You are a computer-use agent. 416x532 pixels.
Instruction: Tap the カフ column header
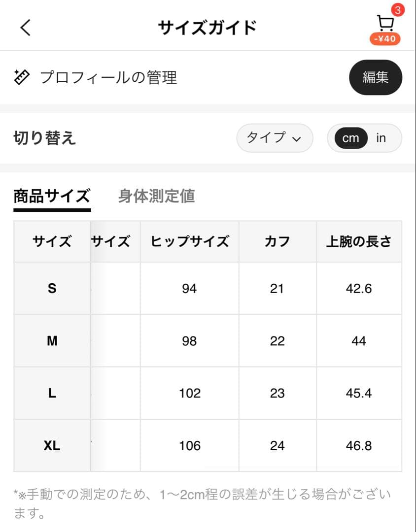[277, 241]
